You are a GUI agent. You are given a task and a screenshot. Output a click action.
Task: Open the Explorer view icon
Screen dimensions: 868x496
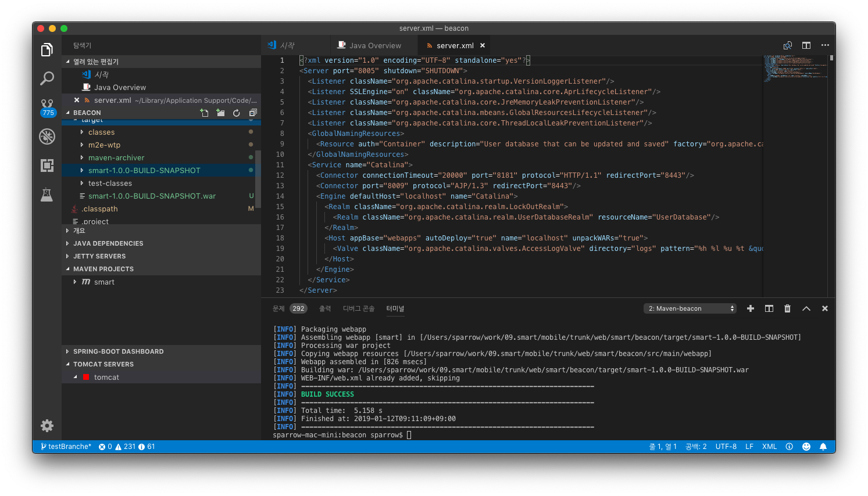47,50
